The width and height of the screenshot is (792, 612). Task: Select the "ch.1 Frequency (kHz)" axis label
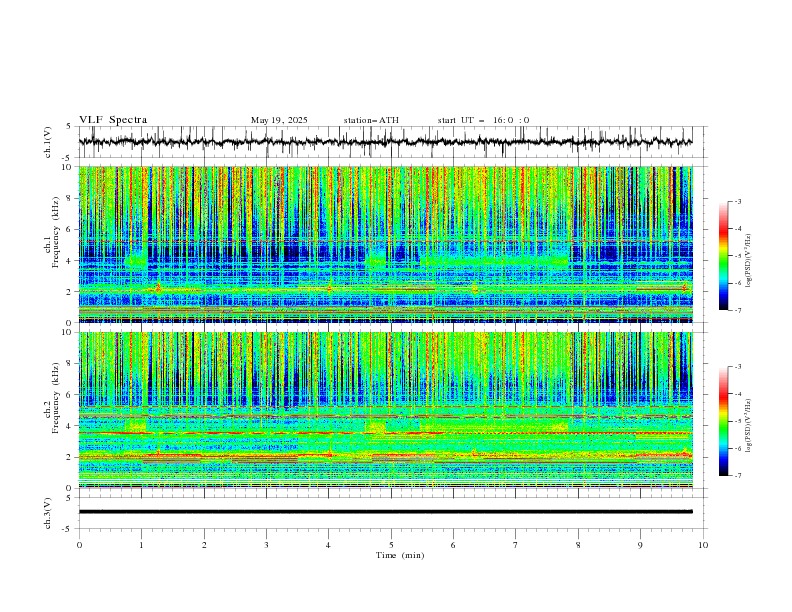tap(52, 231)
